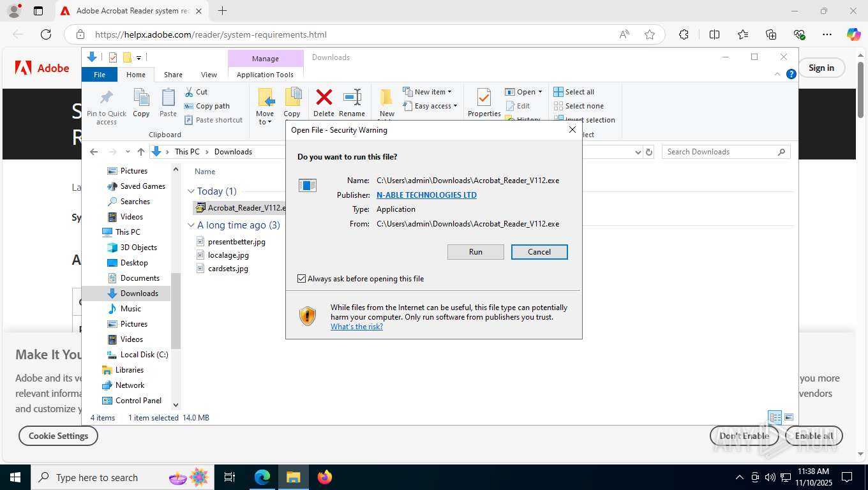Click Select all in ribbon
868x490 pixels.
(574, 92)
